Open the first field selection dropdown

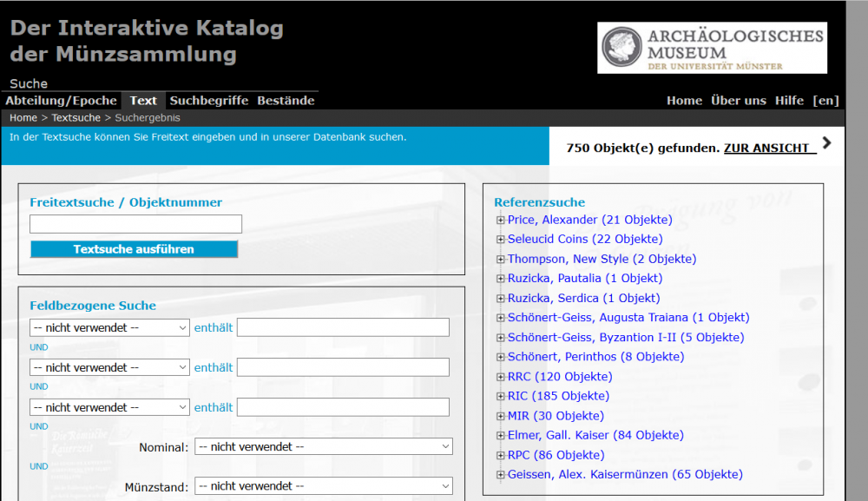109,327
